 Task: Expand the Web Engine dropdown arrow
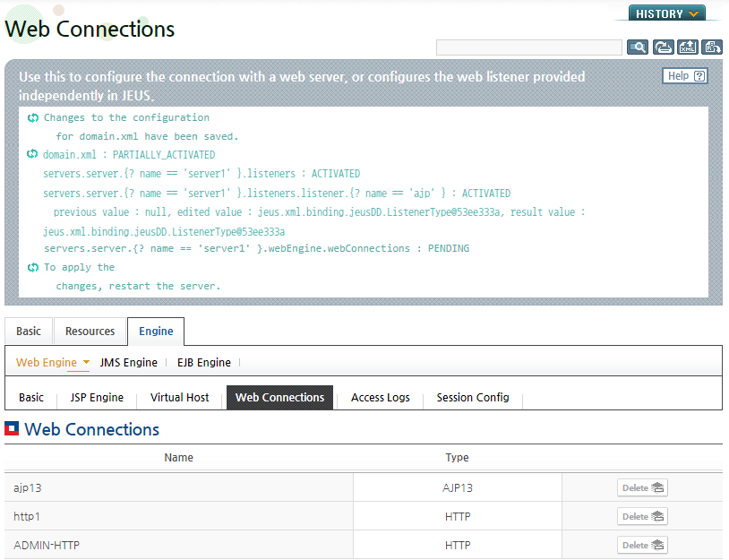coord(86,362)
